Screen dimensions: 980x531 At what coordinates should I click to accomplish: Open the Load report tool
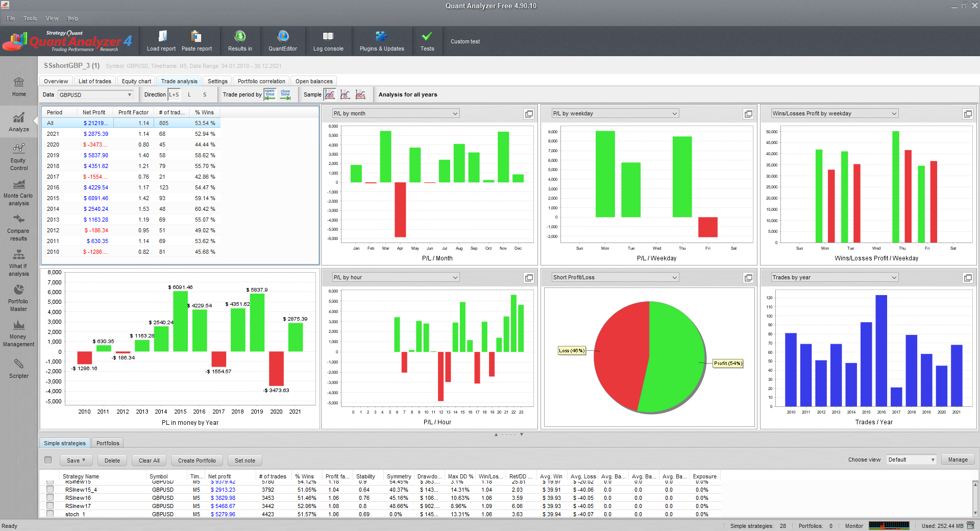[x=161, y=41]
